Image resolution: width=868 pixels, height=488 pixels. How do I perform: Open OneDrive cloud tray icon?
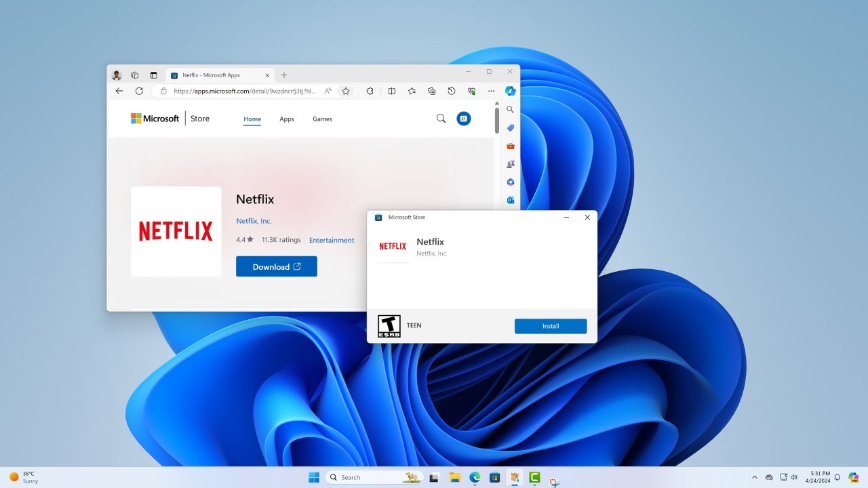coord(769,477)
